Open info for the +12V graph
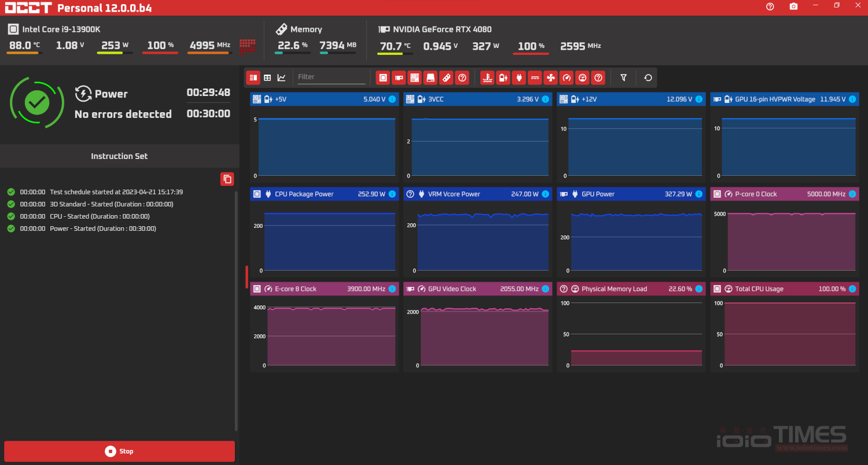This screenshot has width=868, height=465. pos(698,99)
